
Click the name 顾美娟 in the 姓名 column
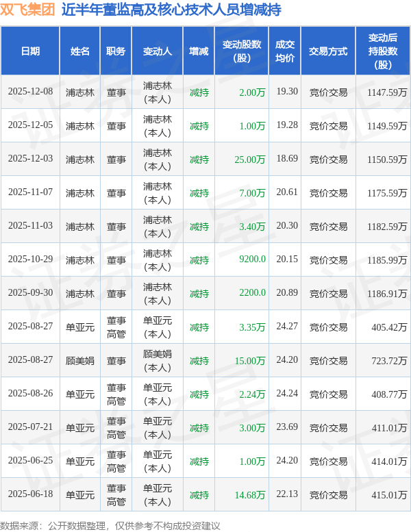pos(79,361)
